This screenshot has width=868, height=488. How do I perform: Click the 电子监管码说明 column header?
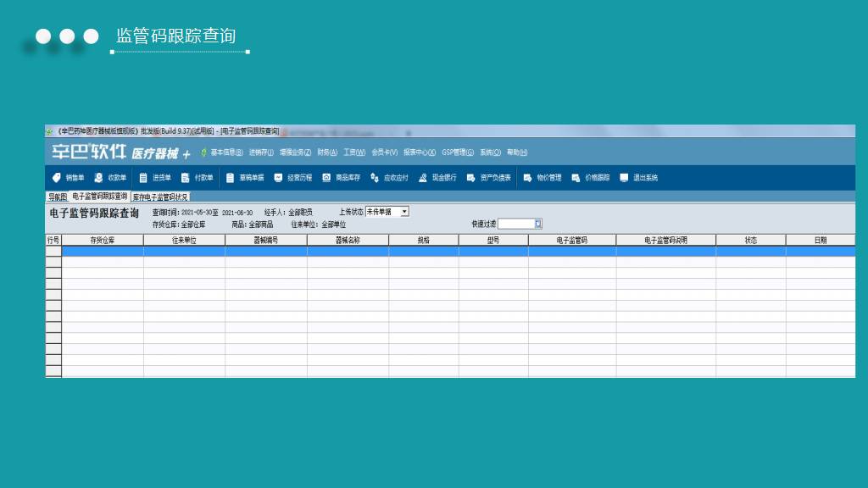[x=666, y=240]
